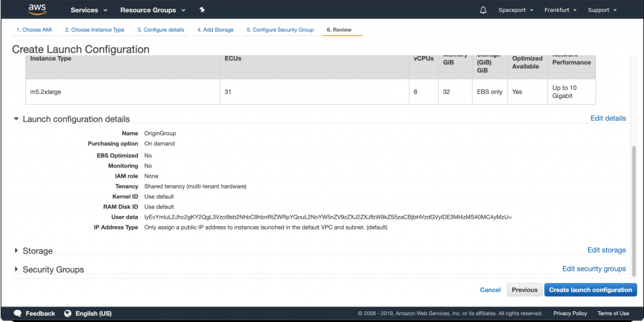Click the language globe icon
The image size is (644, 322).
pyautogui.click(x=68, y=313)
